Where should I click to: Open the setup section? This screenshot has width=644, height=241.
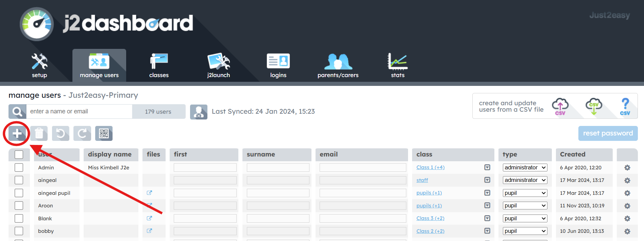point(39,66)
